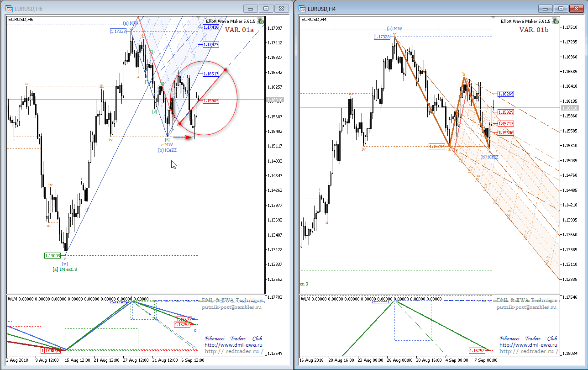The image size is (588, 370).
Task: Maximize the EURUSD,H6 chart window
Action: pyautogui.click(x=267, y=9)
